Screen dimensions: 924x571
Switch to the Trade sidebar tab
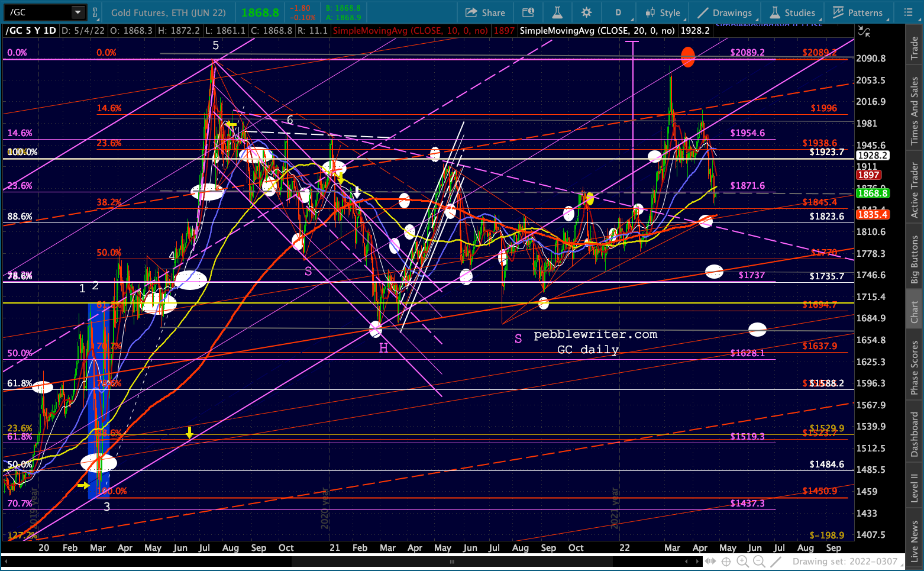point(915,49)
